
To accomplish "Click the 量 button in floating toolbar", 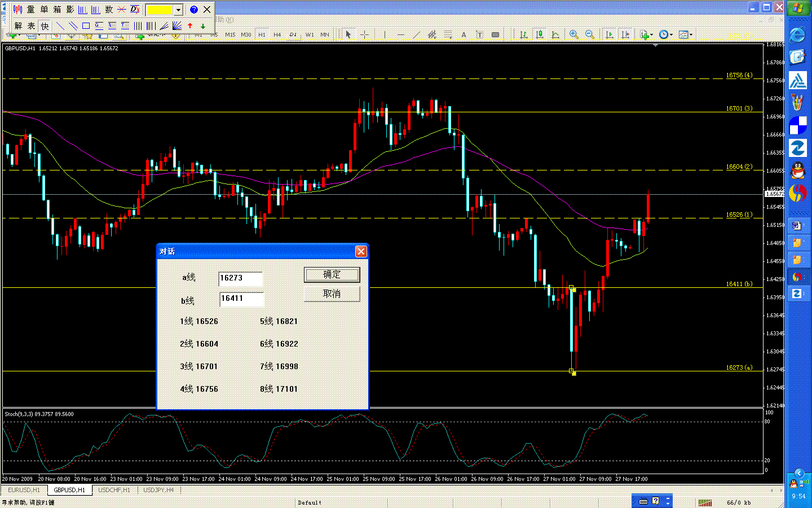I will 31,10.
